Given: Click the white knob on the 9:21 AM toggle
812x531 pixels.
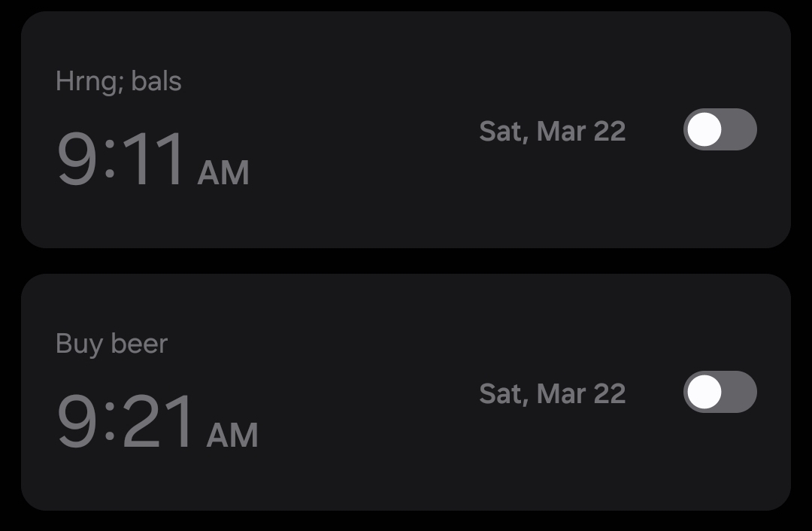Looking at the screenshot, I should click(704, 392).
